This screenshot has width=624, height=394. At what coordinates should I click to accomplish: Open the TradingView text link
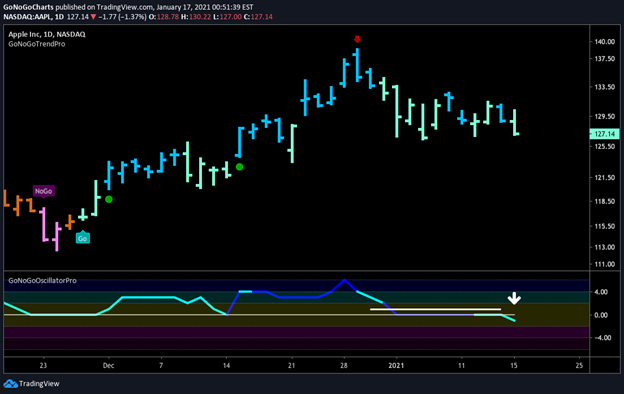click(x=39, y=384)
